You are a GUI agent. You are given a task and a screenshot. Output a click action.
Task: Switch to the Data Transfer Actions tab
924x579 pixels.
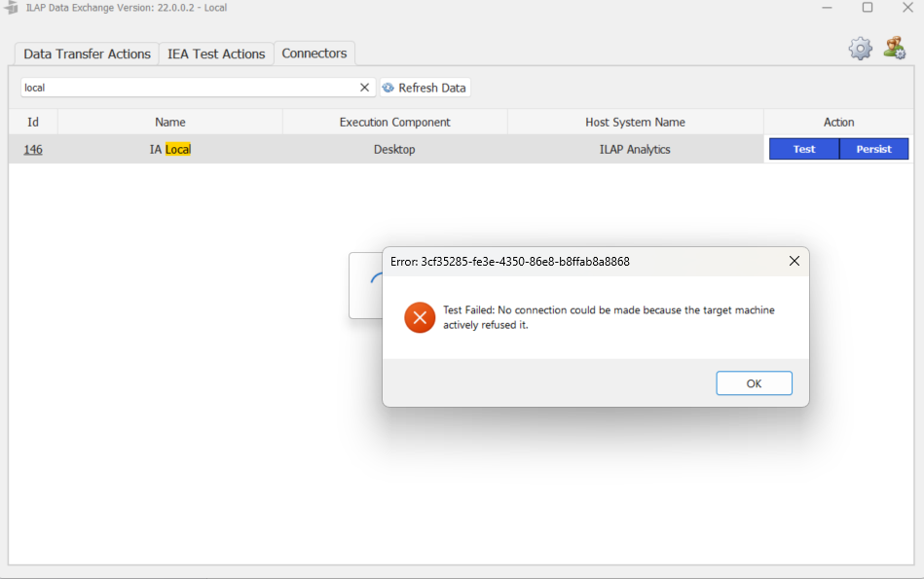tap(87, 54)
